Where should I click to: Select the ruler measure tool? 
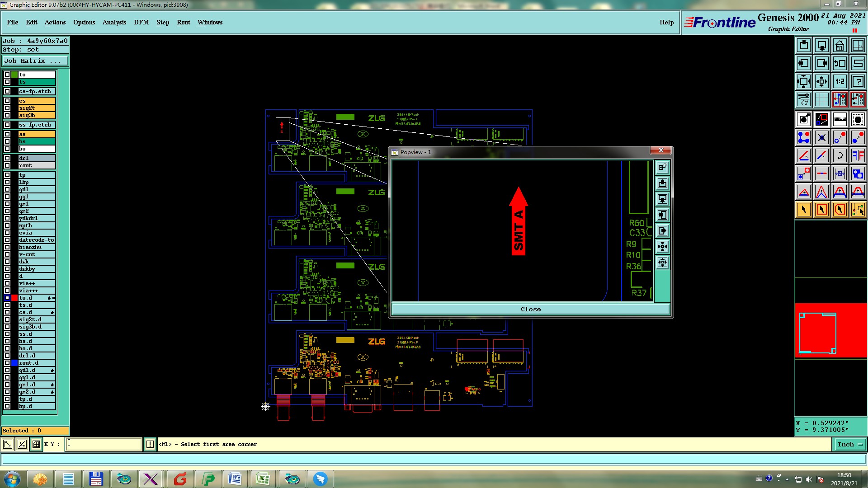point(840,119)
